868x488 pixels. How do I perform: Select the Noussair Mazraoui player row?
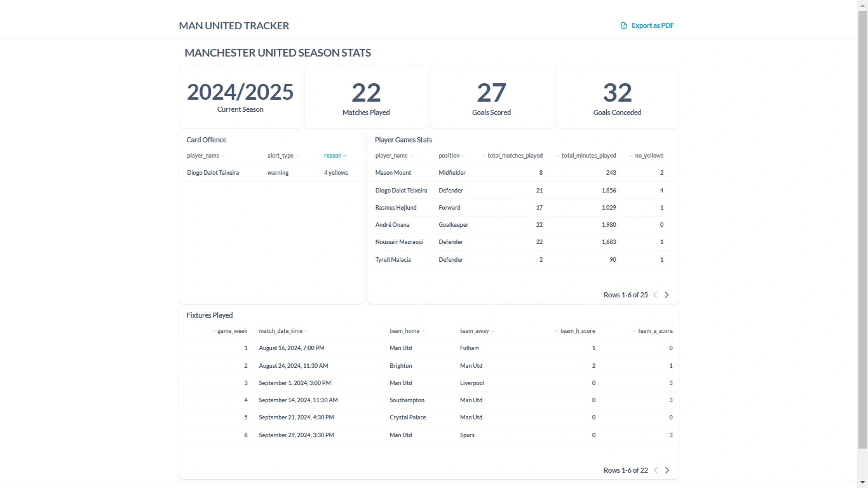523,242
